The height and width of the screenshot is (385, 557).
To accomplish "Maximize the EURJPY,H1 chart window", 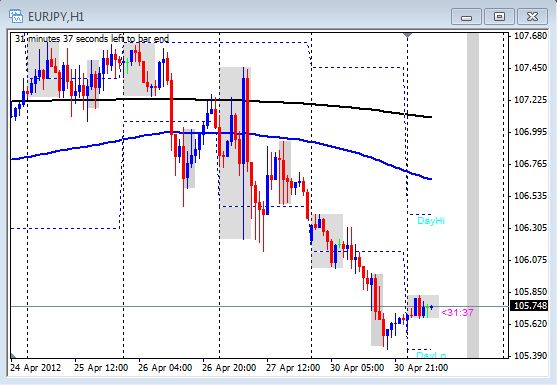I will point(499,17).
